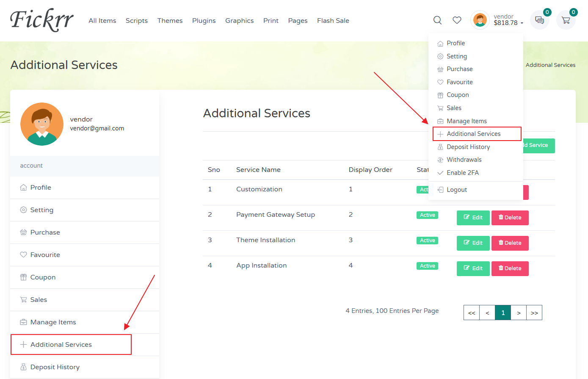Viewport: 588px width, 379px height.
Task: Click the large vendor profile picture in sidebar
Action: coord(41,124)
